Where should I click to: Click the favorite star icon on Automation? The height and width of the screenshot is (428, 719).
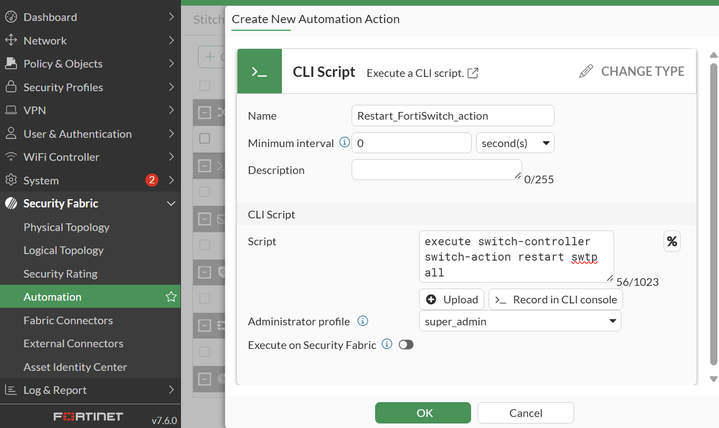click(x=171, y=297)
